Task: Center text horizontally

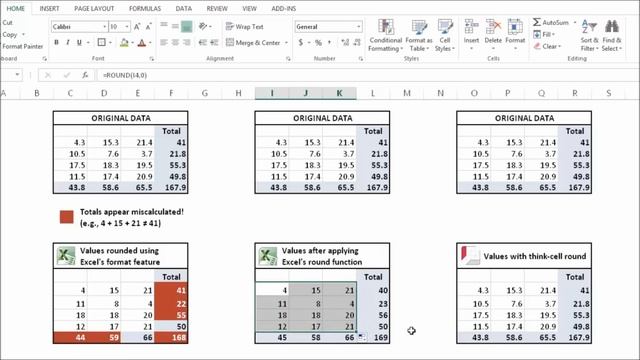Action: pyautogui.click(x=175, y=42)
